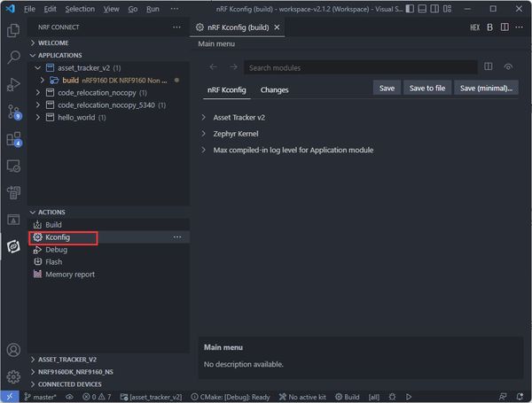Toggle panel layout icon in title bar
The width and height of the screenshot is (532, 403).
pyautogui.click(x=422, y=9)
